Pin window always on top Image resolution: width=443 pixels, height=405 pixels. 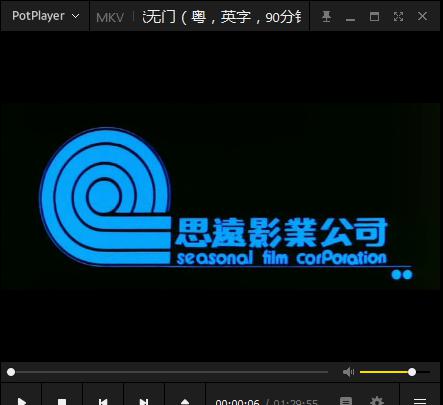(x=326, y=16)
